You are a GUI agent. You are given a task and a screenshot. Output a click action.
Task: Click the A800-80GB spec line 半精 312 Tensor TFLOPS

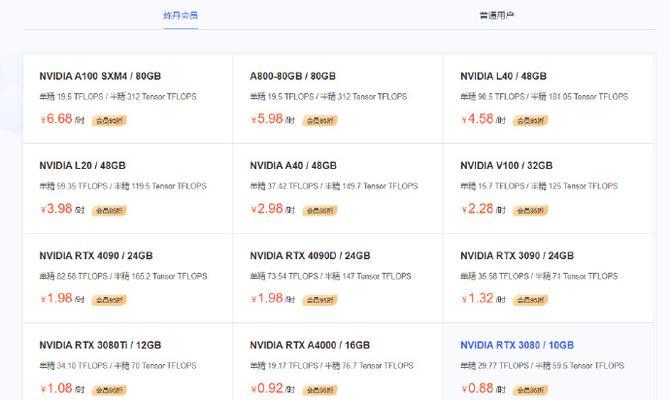point(364,97)
